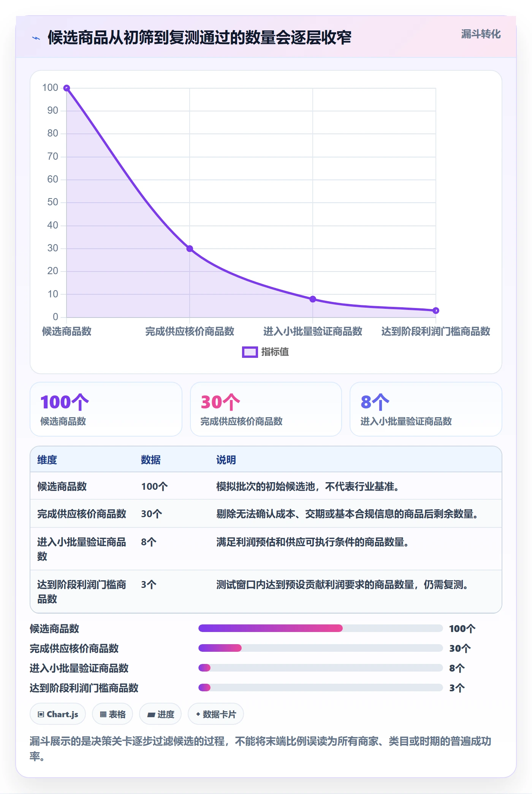Screen dimensions: 532x794
Task: Click the 8个 cell in the table
Action: [x=149, y=542]
